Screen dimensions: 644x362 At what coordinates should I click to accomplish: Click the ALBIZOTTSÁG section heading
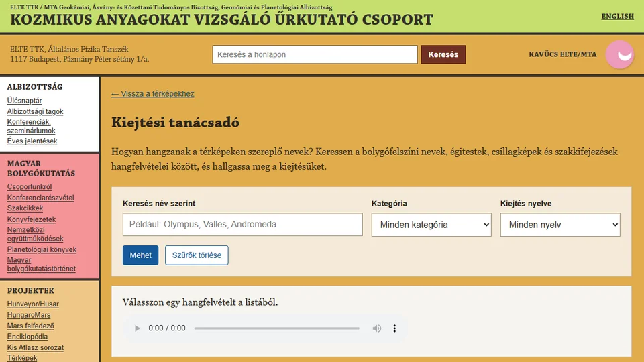pyautogui.click(x=35, y=87)
